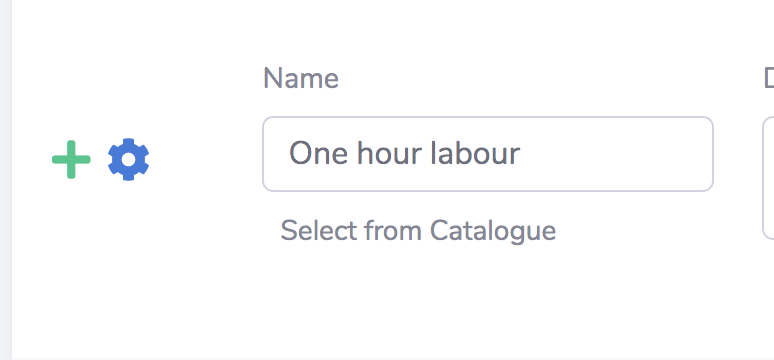Click the partially visible field right of Name

pyautogui.click(x=768, y=178)
